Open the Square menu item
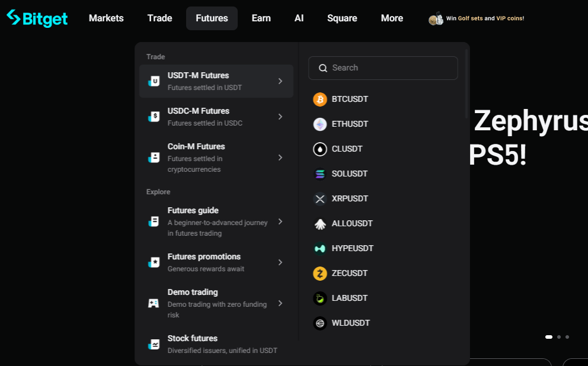The width and height of the screenshot is (588, 366). [342, 18]
